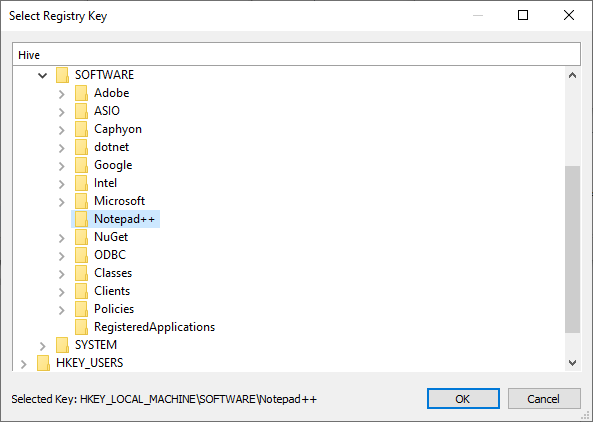Select the RegisteredApplications folder icon
This screenshot has width=593, height=422.
click(x=81, y=327)
